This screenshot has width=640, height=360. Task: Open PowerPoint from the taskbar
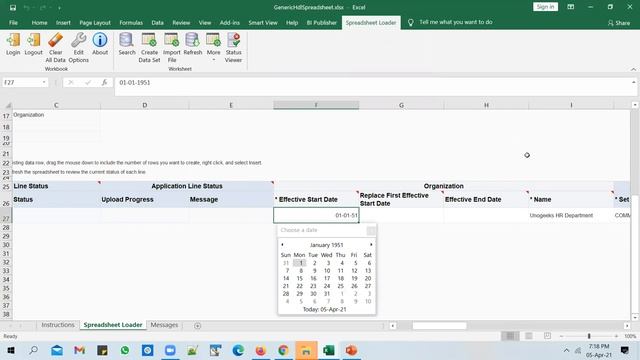pos(351,350)
